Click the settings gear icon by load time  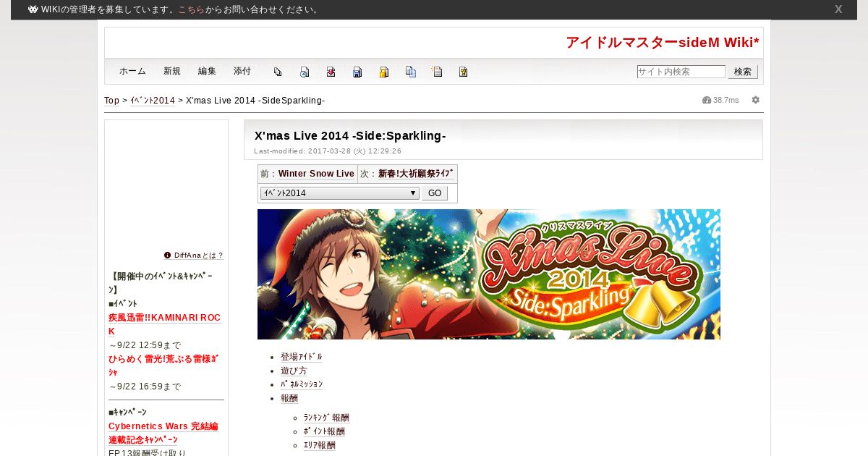(x=756, y=100)
